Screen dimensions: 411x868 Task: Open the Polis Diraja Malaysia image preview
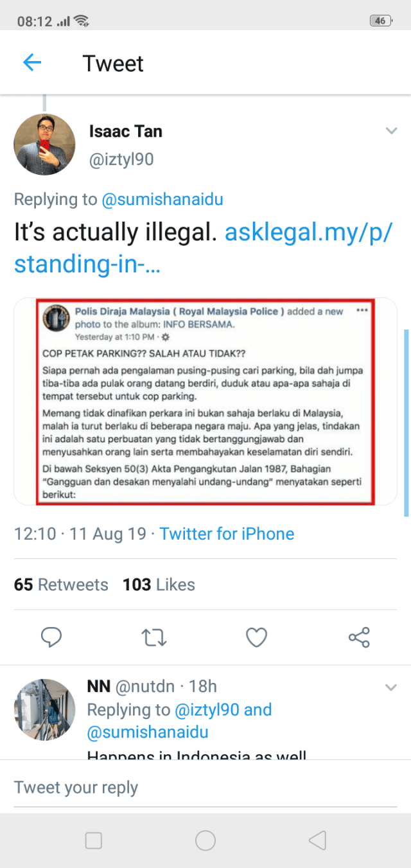pyautogui.click(x=205, y=402)
